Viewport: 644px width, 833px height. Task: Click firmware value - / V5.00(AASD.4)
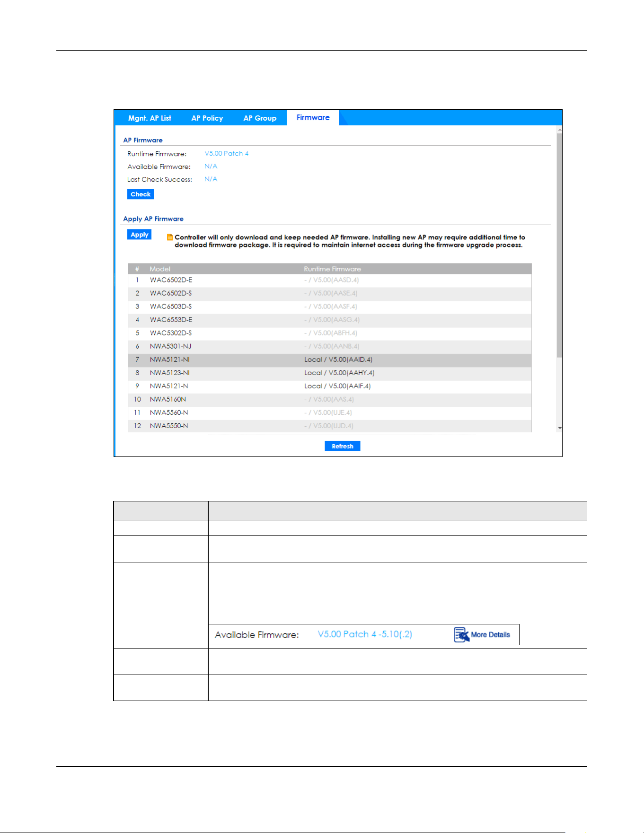(x=331, y=280)
